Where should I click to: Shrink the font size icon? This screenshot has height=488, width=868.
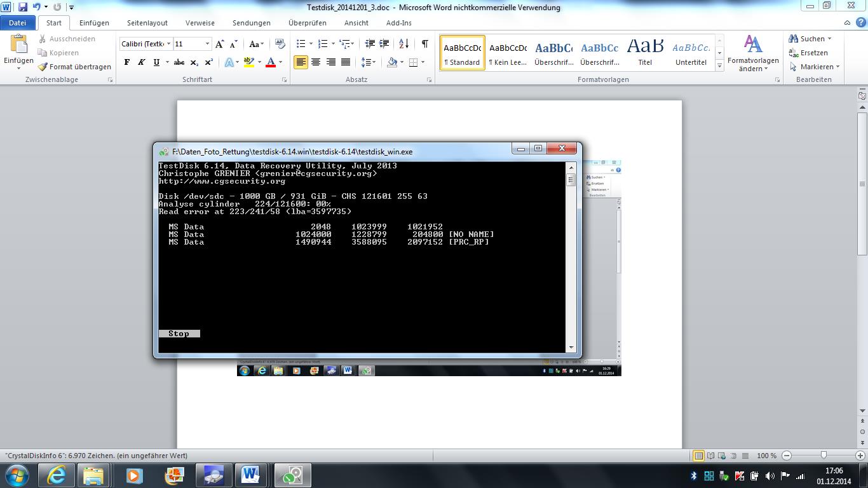tap(234, 44)
